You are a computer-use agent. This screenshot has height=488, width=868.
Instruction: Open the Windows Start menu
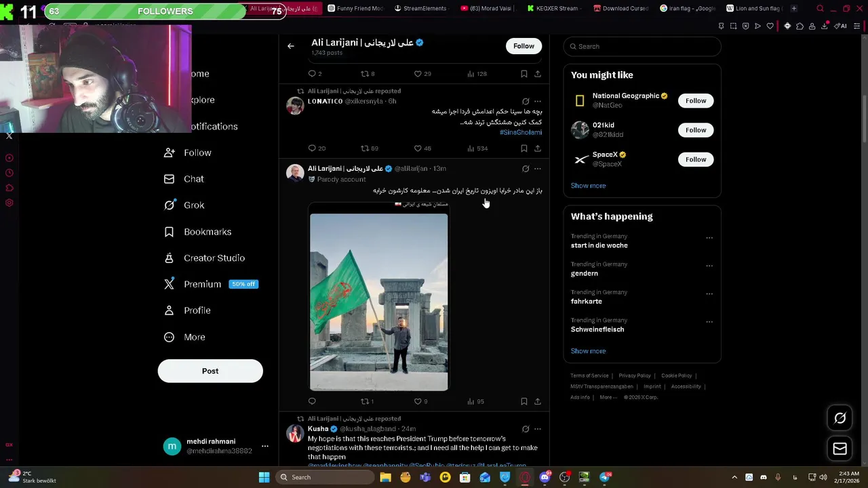click(264, 477)
